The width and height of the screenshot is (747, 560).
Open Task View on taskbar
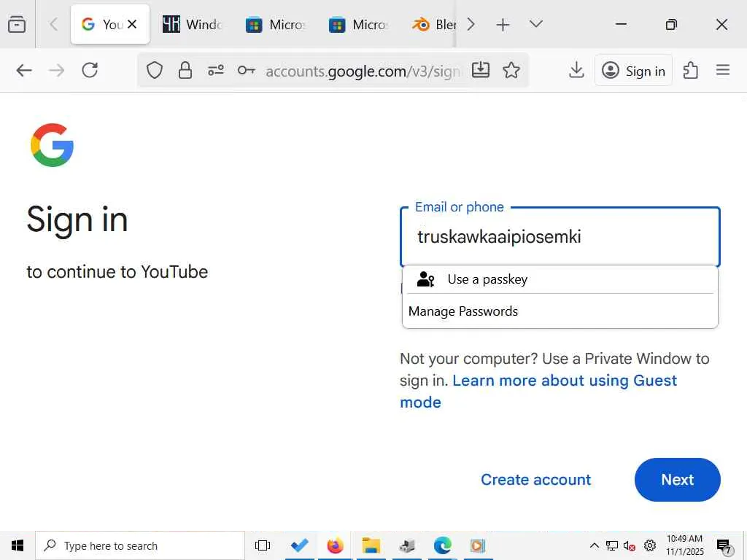(x=263, y=545)
